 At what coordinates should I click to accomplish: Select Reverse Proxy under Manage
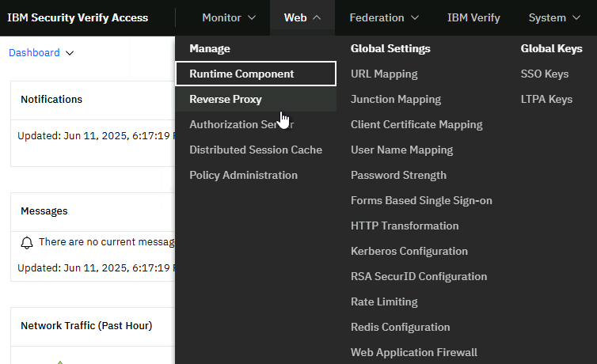pos(256,99)
